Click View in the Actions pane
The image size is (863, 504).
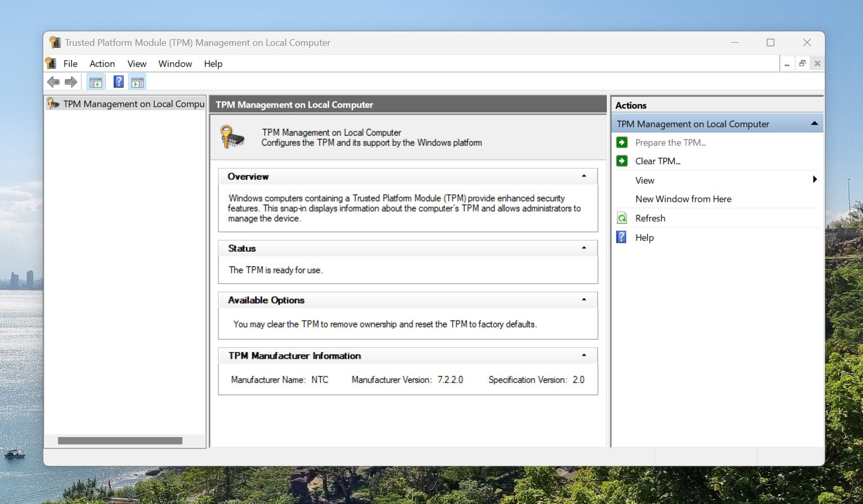[x=645, y=181]
